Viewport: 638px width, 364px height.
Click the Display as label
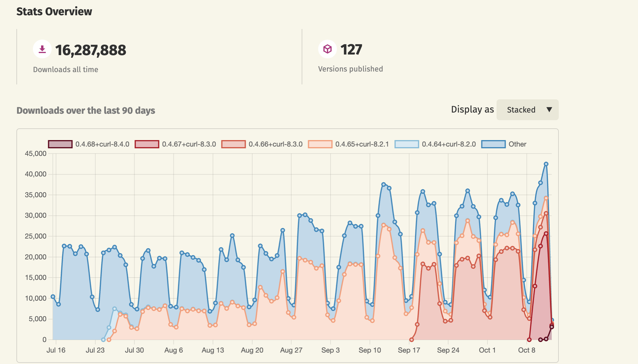pyautogui.click(x=472, y=109)
